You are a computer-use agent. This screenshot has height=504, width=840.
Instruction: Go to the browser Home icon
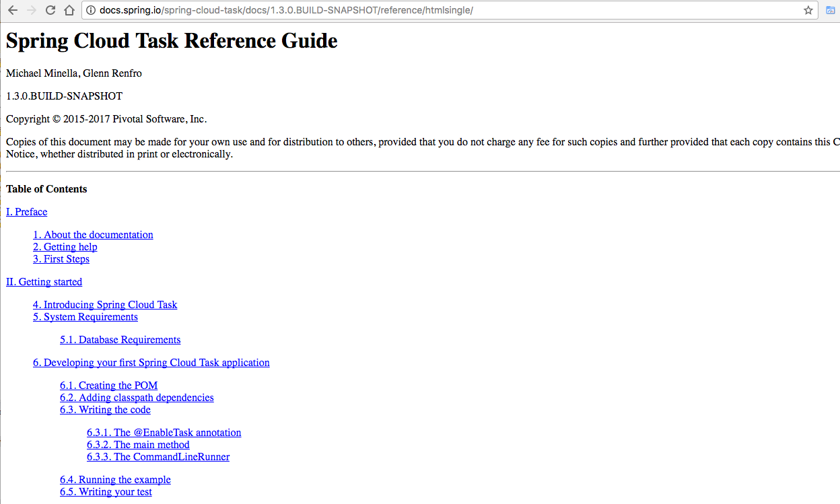click(69, 10)
